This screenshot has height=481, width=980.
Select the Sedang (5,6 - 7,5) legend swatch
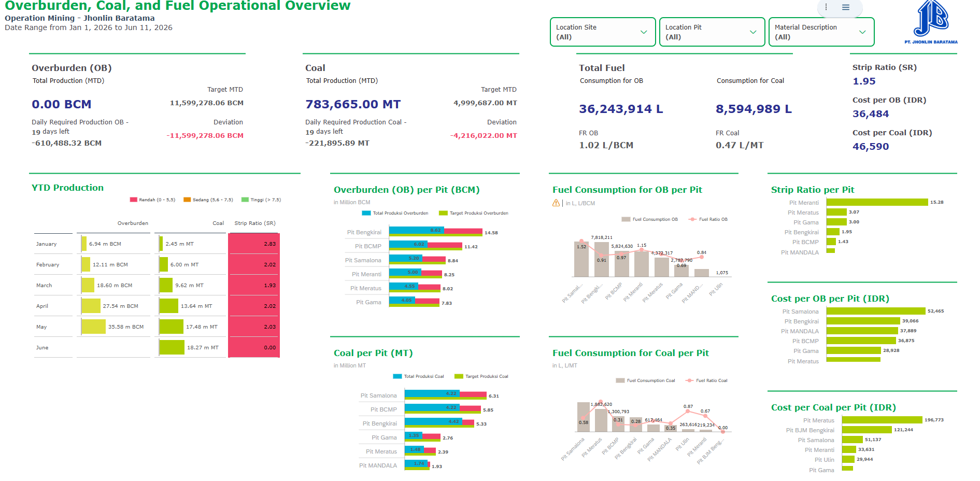coord(187,200)
